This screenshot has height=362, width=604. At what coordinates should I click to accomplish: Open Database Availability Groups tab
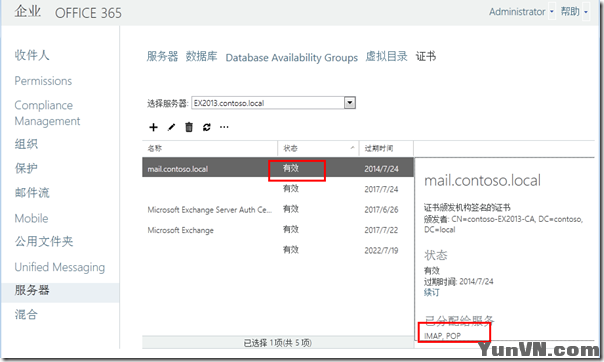292,57
